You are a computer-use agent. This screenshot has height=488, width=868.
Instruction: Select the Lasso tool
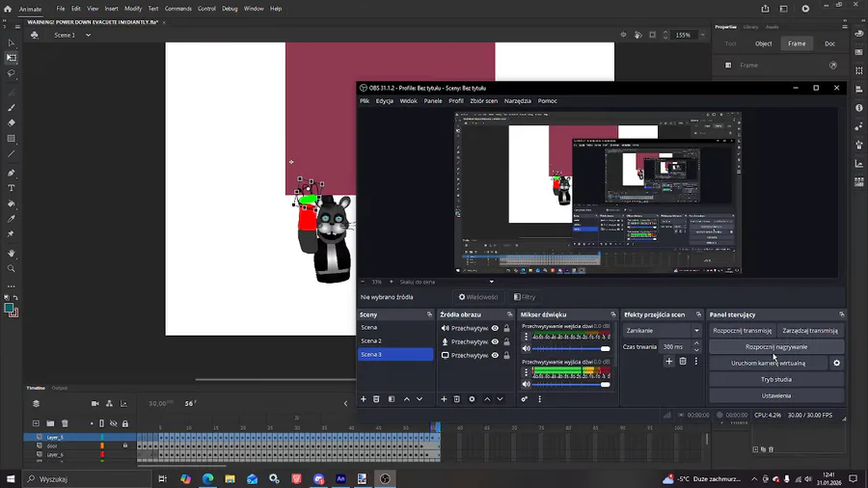point(11,73)
